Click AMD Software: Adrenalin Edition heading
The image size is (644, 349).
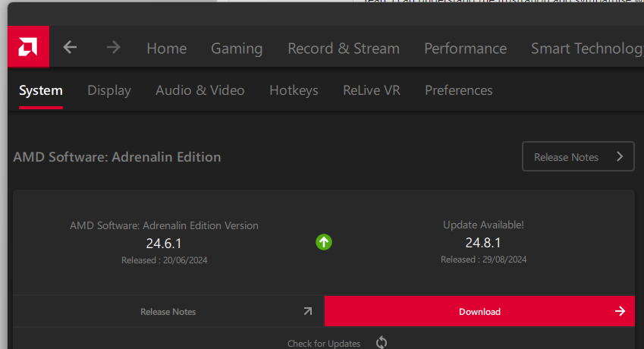[x=117, y=157]
